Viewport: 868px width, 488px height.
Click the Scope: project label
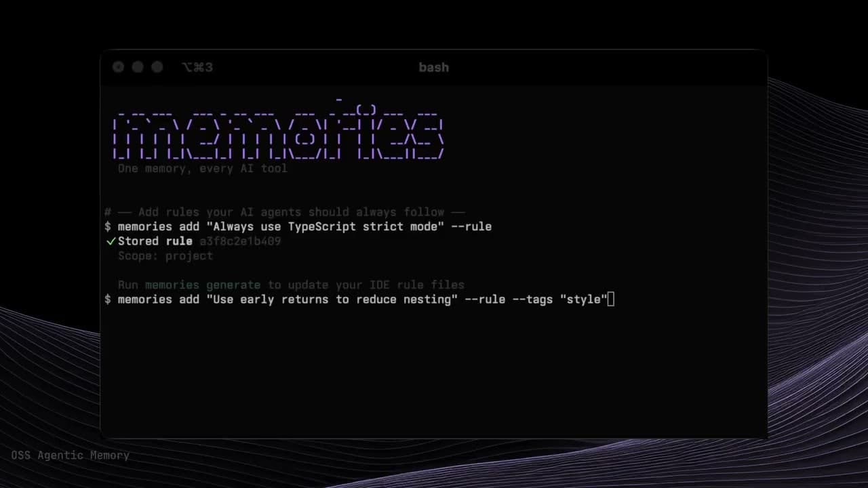(165, 256)
